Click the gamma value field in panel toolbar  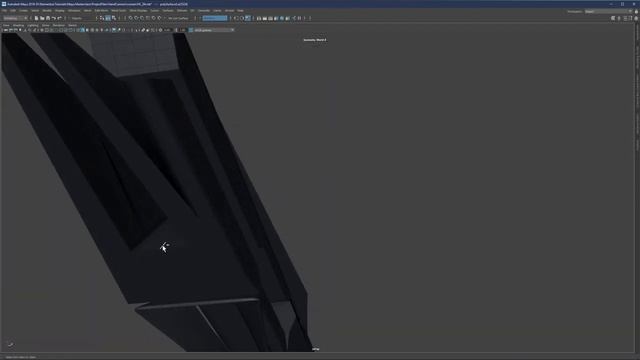[x=183, y=30]
